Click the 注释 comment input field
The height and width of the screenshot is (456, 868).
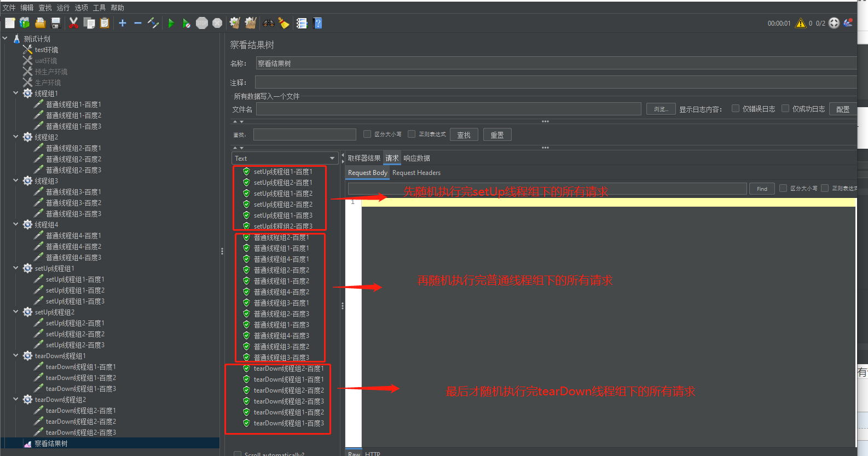tap(556, 83)
